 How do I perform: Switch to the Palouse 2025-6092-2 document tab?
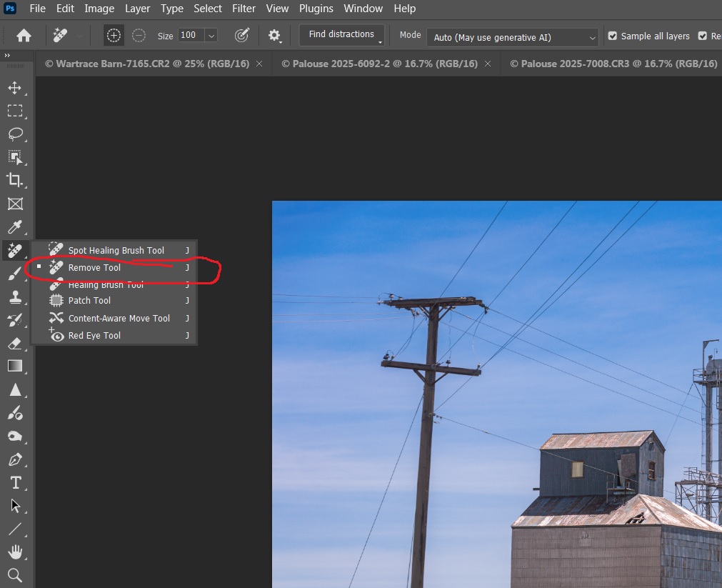379,64
